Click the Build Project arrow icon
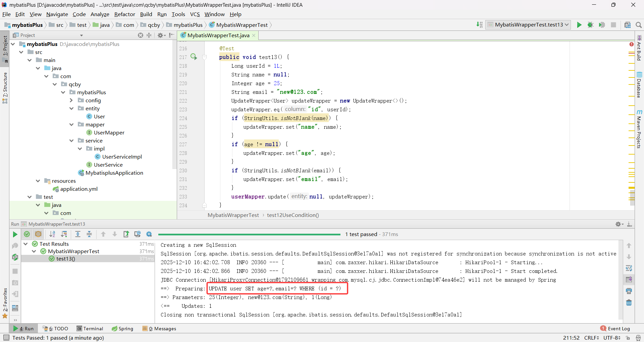This screenshot has height=342, width=644. click(x=479, y=25)
